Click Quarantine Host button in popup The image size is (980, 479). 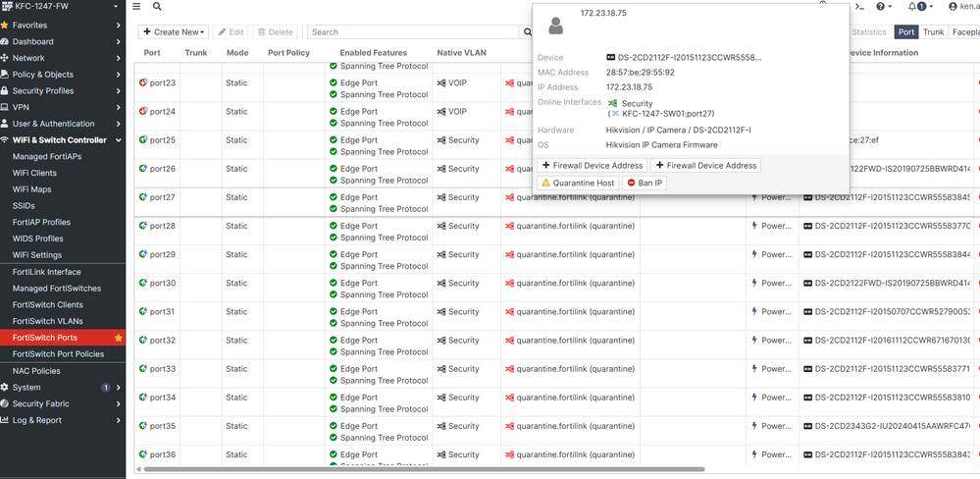(x=578, y=184)
